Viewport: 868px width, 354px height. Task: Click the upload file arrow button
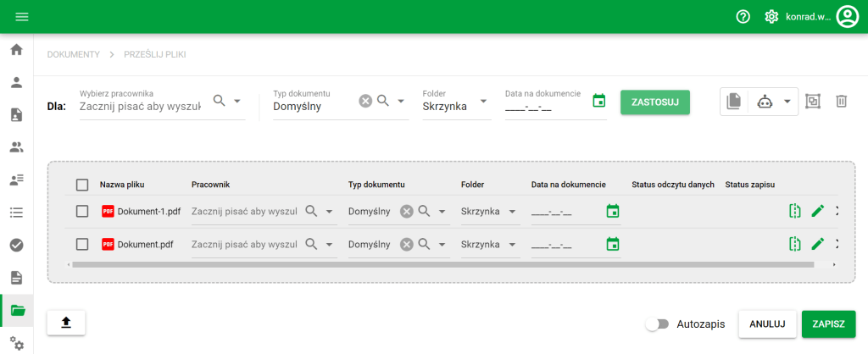(x=66, y=324)
